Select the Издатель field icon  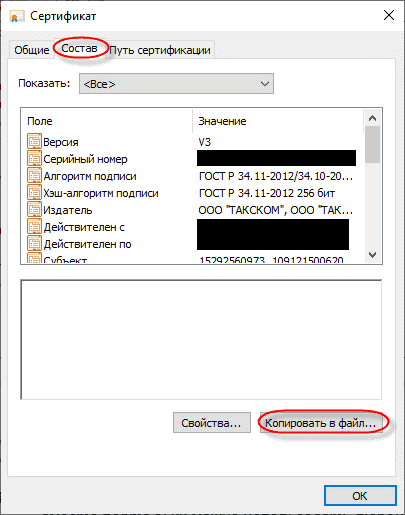tap(34, 209)
